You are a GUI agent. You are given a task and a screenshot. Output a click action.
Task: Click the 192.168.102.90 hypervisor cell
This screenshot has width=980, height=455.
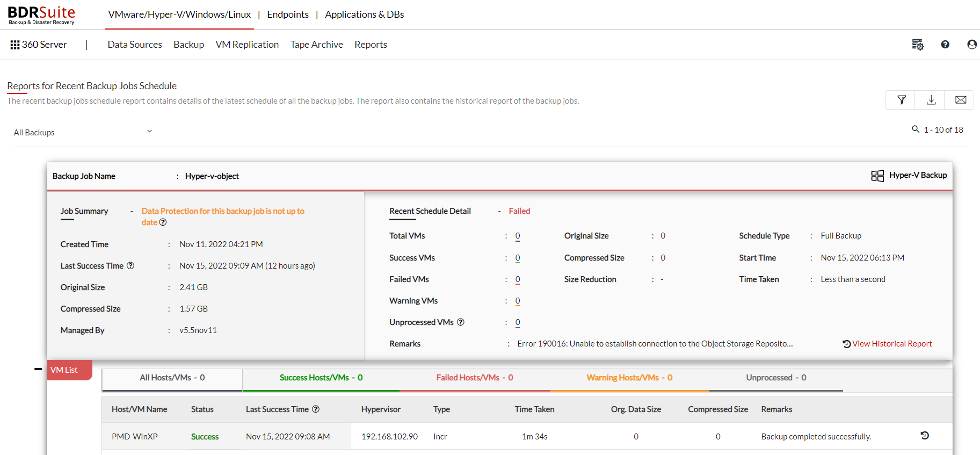point(389,437)
